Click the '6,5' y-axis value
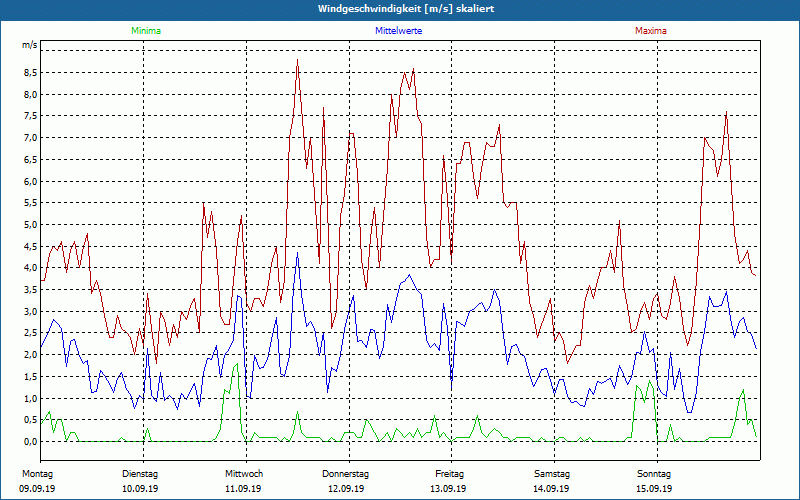Viewport: 800px width, 500px height. 30,160
